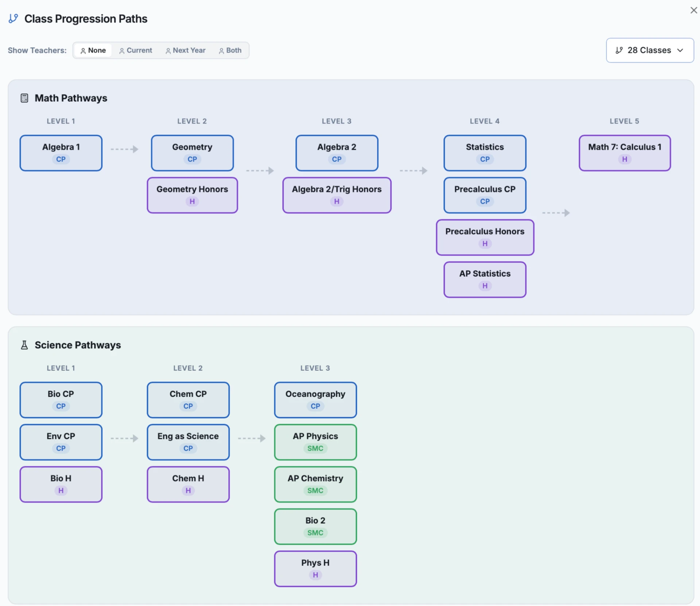Screen dimensions: 700x606
Task: Click the Math Pathways heading
Action: click(x=71, y=98)
